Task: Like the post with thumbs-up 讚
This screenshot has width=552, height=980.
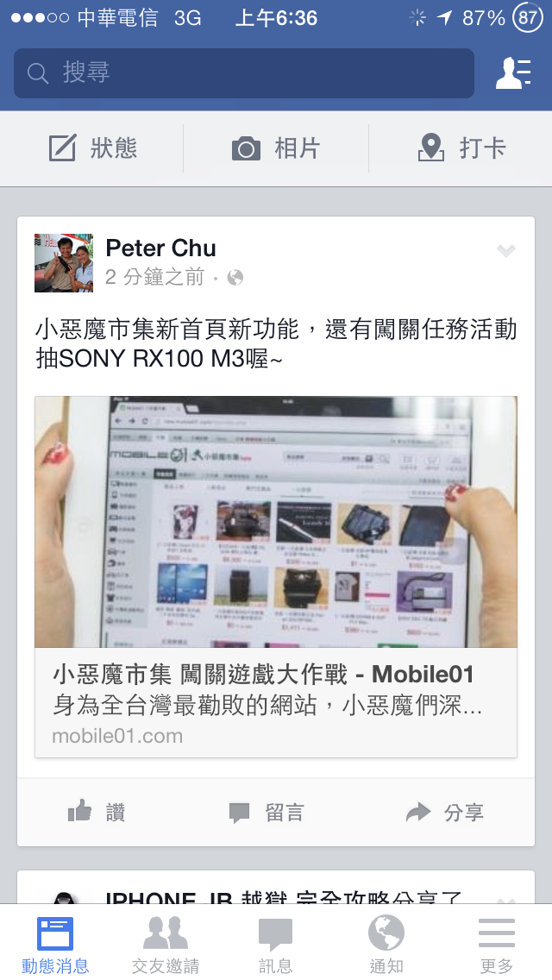Action: (79, 812)
